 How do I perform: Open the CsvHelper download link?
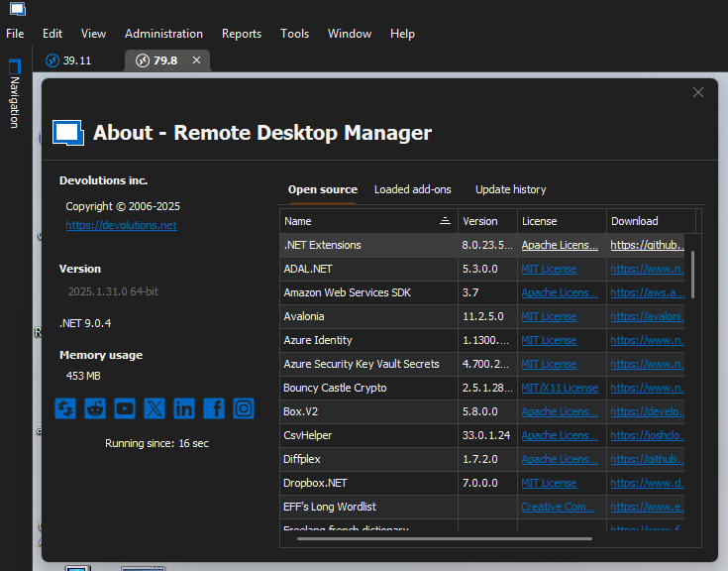647,435
